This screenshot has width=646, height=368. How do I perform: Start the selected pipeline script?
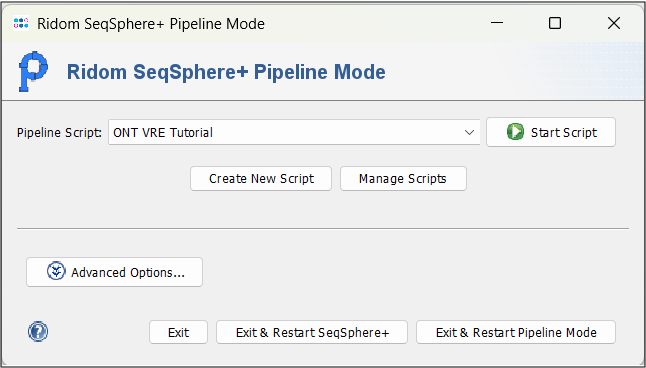[x=551, y=132]
